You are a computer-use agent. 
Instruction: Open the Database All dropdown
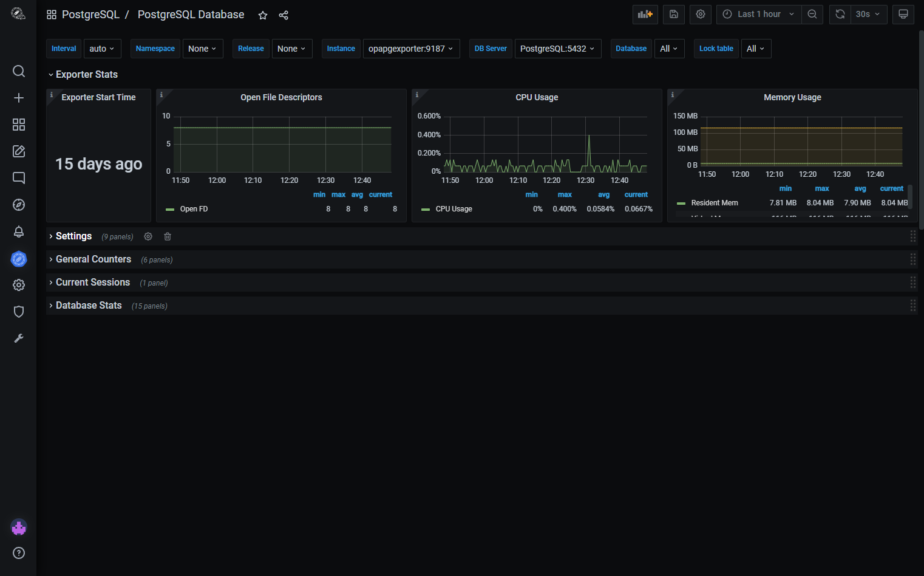point(669,49)
